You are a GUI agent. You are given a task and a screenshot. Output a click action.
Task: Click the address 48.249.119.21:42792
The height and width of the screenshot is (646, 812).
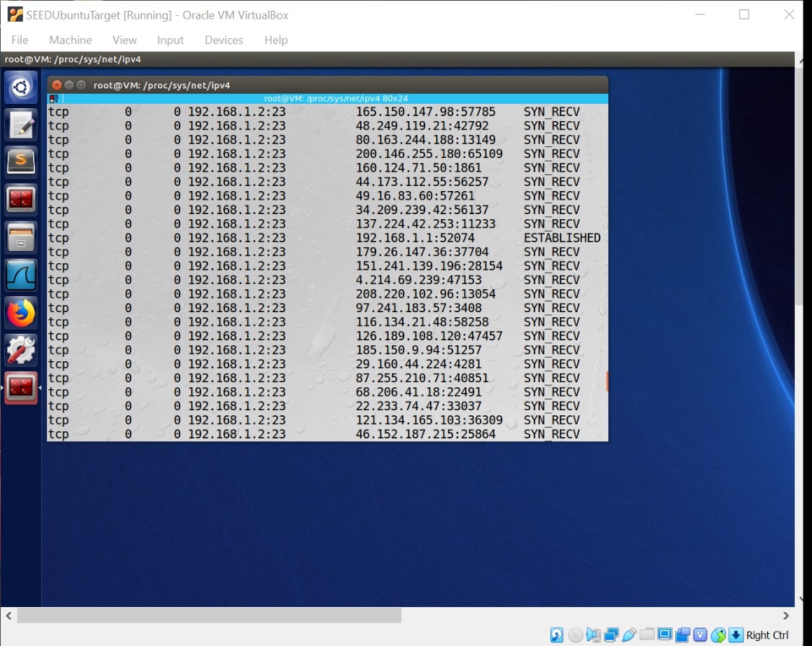pyautogui.click(x=422, y=126)
